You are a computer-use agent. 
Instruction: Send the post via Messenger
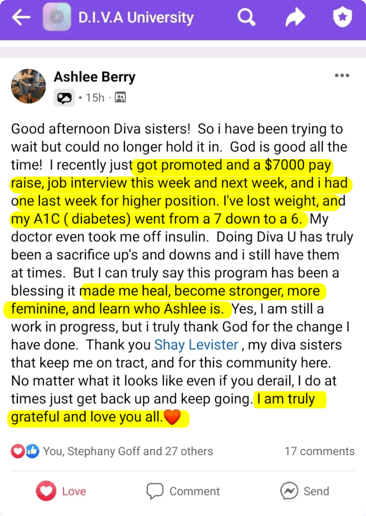coord(305,491)
